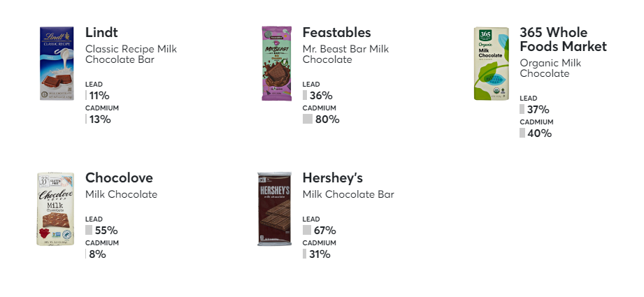Click Chocolove lead 55% bar
Image resolution: width=644 pixels, height=297 pixels.
tap(89, 231)
